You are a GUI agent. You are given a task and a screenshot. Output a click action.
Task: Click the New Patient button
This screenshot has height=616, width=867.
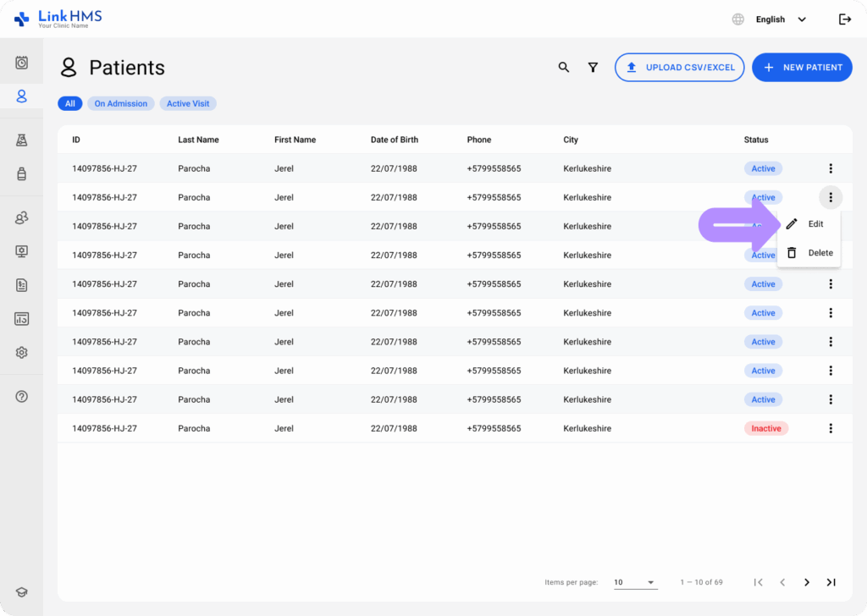pos(802,68)
